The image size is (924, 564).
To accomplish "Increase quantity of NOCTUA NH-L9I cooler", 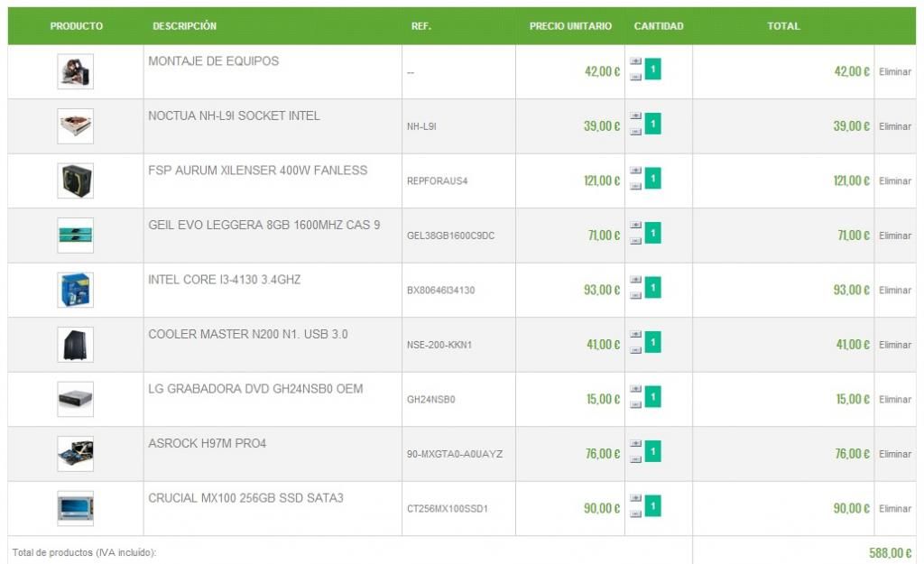I will [x=635, y=116].
